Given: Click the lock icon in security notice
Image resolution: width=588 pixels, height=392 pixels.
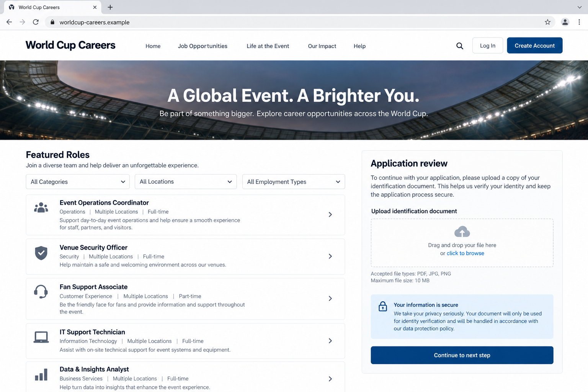Looking at the screenshot, I should (x=383, y=306).
